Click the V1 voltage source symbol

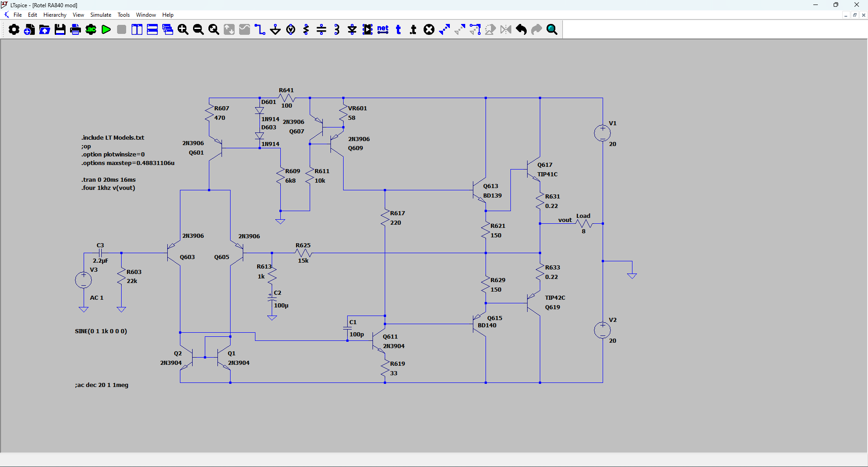[602, 133]
